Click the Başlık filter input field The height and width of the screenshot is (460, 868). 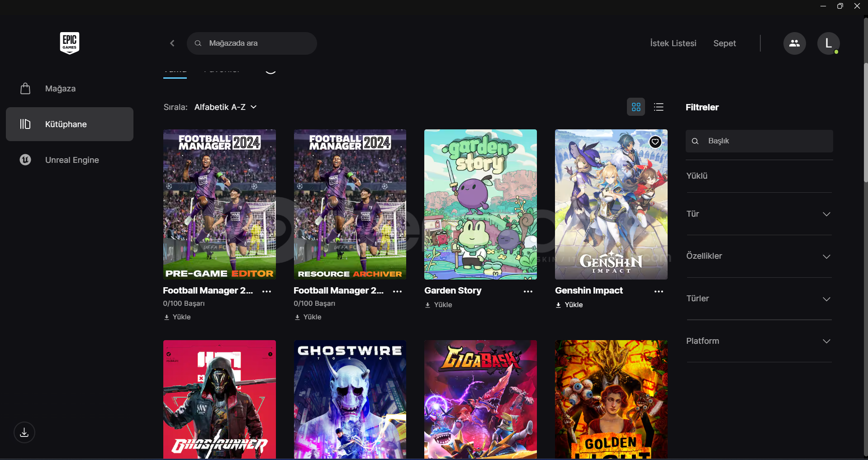coord(759,141)
